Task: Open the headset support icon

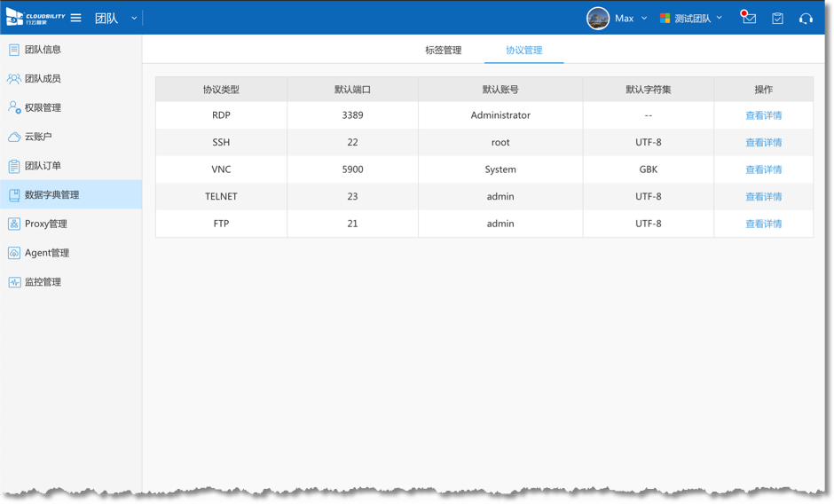Action: pyautogui.click(x=806, y=18)
